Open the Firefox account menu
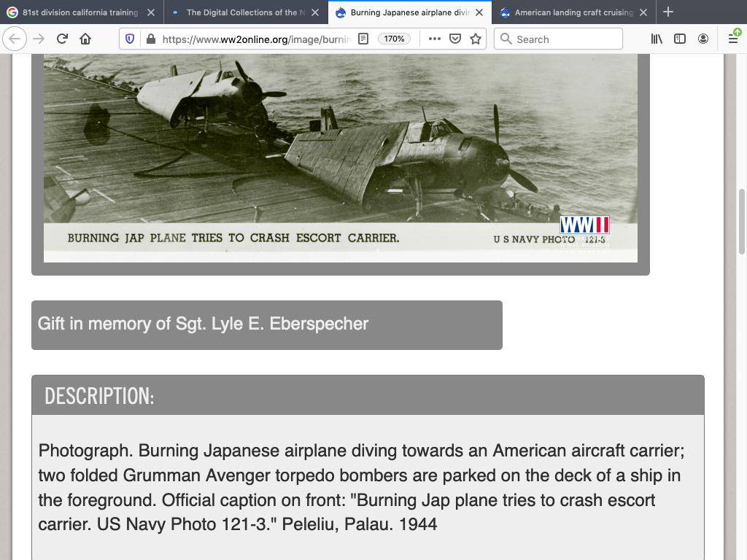Screen dimensions: 747x560 pos(703,39)
